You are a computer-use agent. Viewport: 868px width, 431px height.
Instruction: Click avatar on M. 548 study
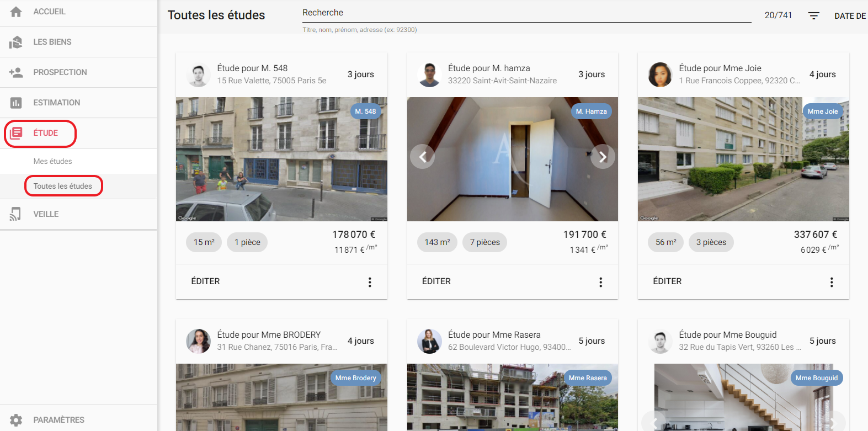click(x=198, y=75)
